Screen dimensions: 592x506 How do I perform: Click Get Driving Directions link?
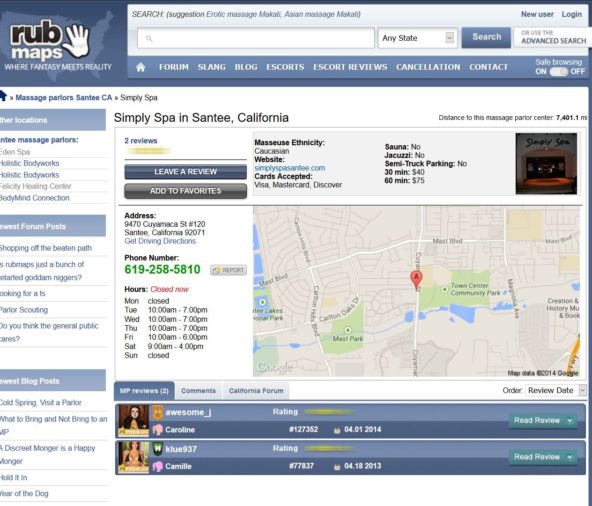pyautogui.click(x=160, y=241)
